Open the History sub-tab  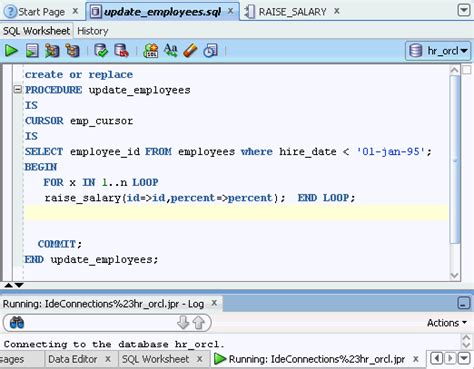[93, 31]
